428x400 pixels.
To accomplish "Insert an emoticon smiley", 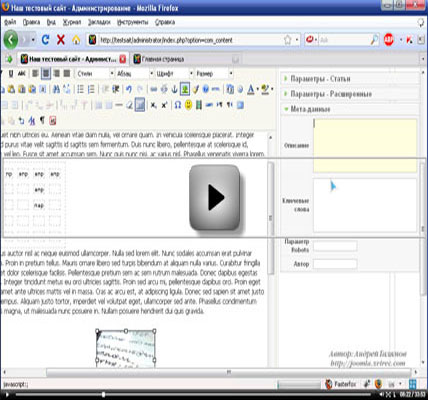I will click(x=188, y=105).
